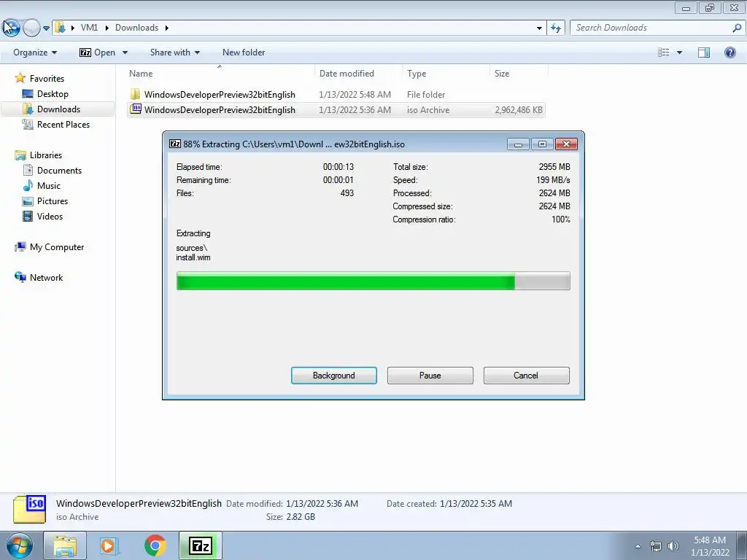Open Recent Places in Favorites

click(63, 124)
